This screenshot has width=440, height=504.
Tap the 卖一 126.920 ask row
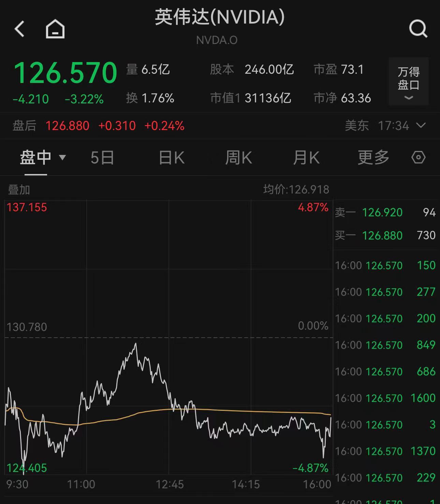385,213
